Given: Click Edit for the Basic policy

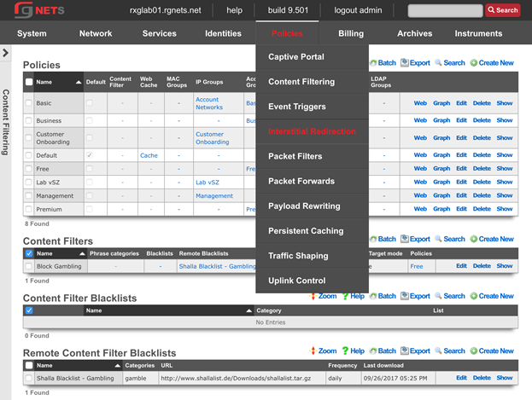Looking at the screenshot, I should [x=461, y=103].
